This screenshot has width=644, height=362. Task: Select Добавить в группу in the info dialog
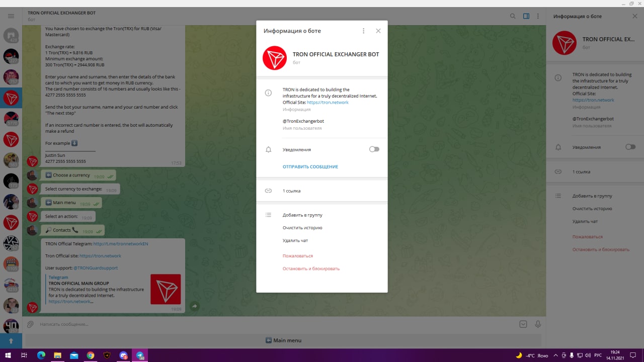[x=302, y=215]
